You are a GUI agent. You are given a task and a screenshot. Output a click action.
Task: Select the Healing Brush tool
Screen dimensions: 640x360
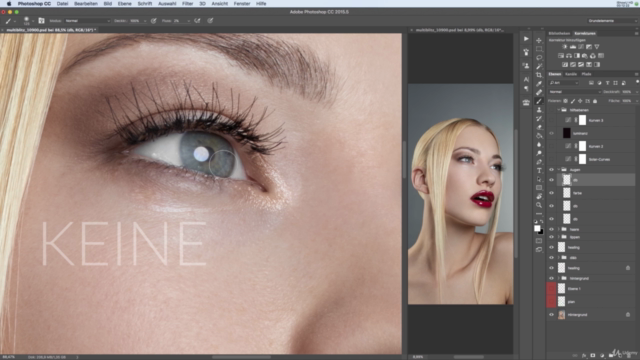(539, 93)
